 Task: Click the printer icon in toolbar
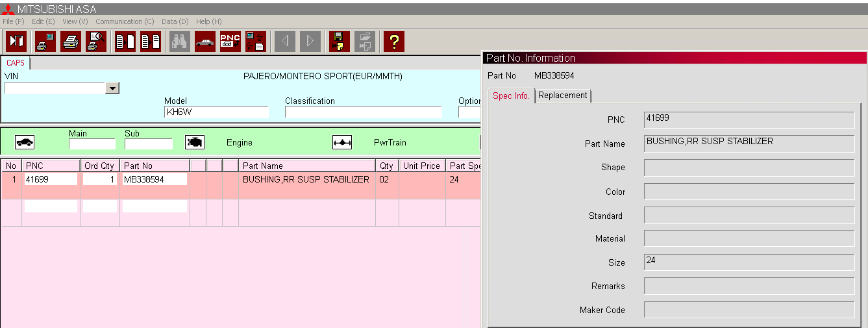coord(71,42)
